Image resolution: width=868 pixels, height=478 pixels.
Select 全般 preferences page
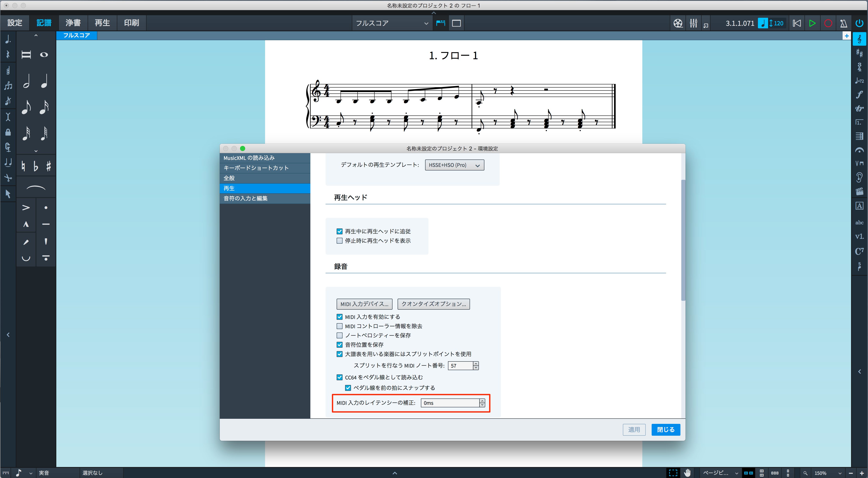click(x=265, y=178)
